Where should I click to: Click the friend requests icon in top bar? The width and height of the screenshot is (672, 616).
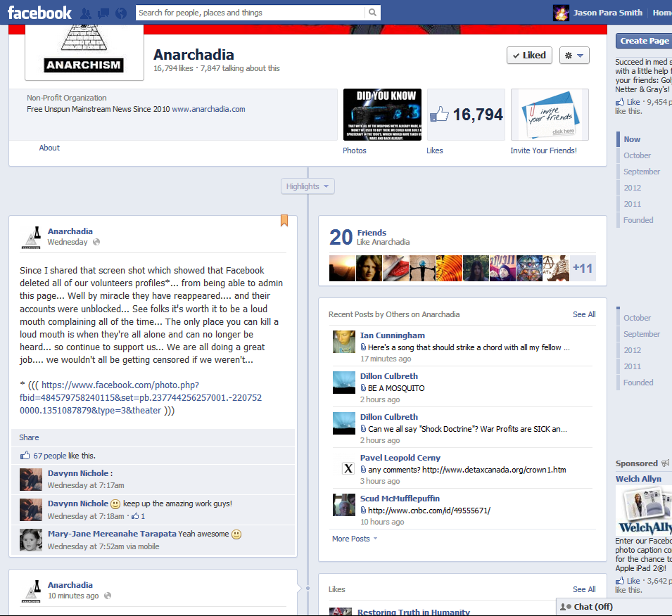(x=86, y=13)
